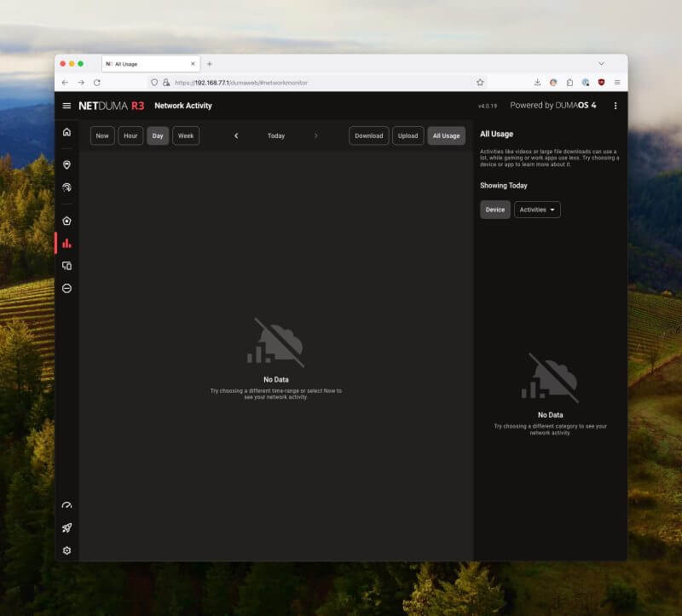The width and height of the screenshot is (682, 616).
Task: Reload the page with refresh icon
Action: click(97, 83)
